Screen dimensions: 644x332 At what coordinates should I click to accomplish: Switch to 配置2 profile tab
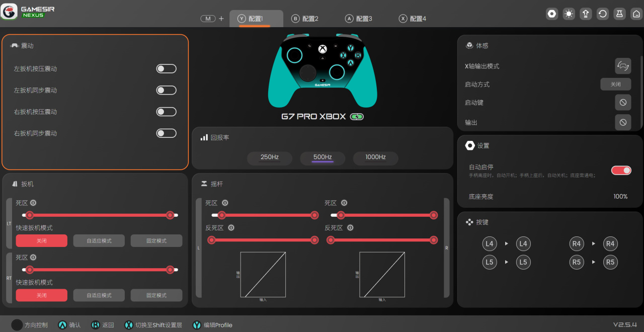(305, 19)
